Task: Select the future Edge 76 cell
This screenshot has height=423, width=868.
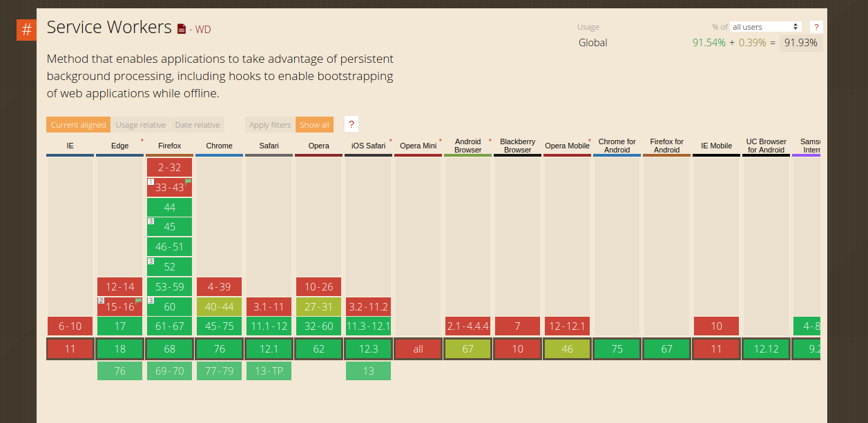Action: click(119, 371)
